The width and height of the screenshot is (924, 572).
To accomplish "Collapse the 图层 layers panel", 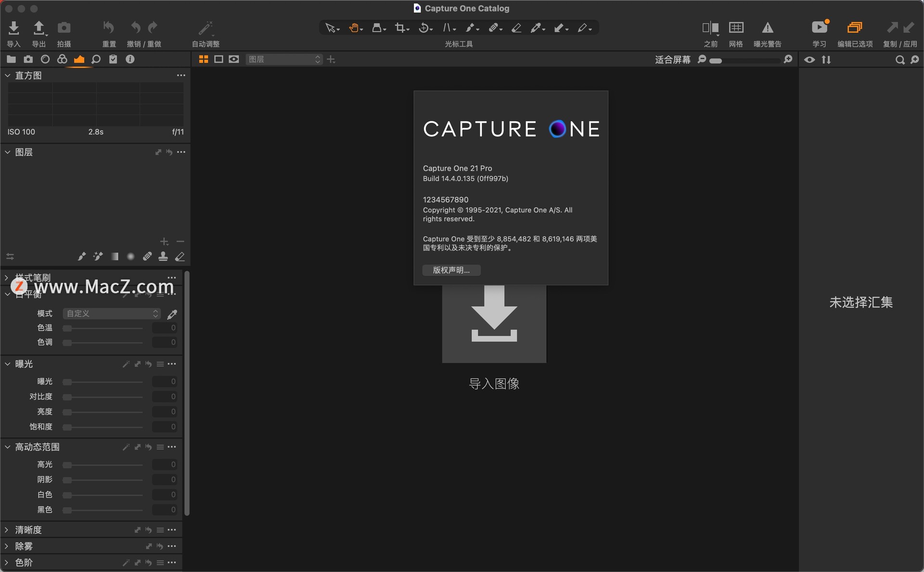I will (7, 152).
